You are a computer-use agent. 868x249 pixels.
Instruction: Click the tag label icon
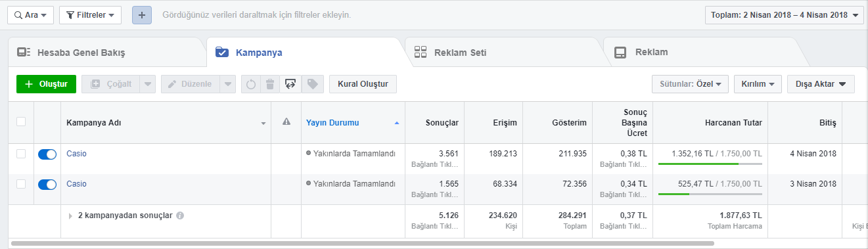[x=312, y=84]
